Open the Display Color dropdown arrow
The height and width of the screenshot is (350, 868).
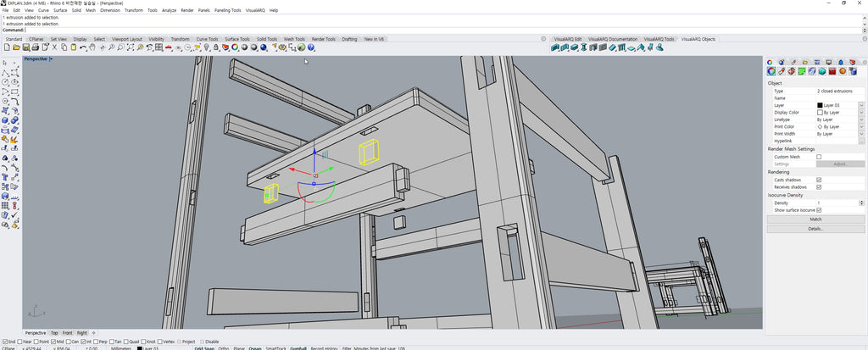click(x=861, y=113)
